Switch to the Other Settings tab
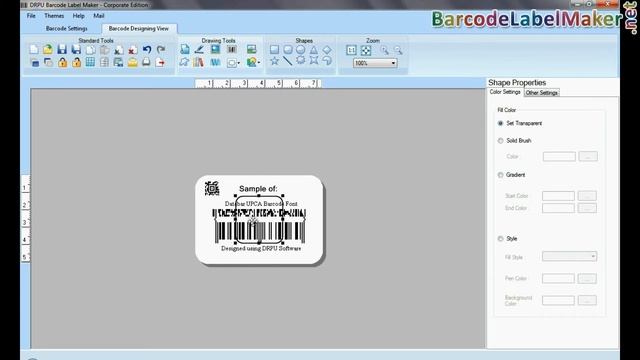This screenshot has width=640, height=360. (x=542, y=93)
